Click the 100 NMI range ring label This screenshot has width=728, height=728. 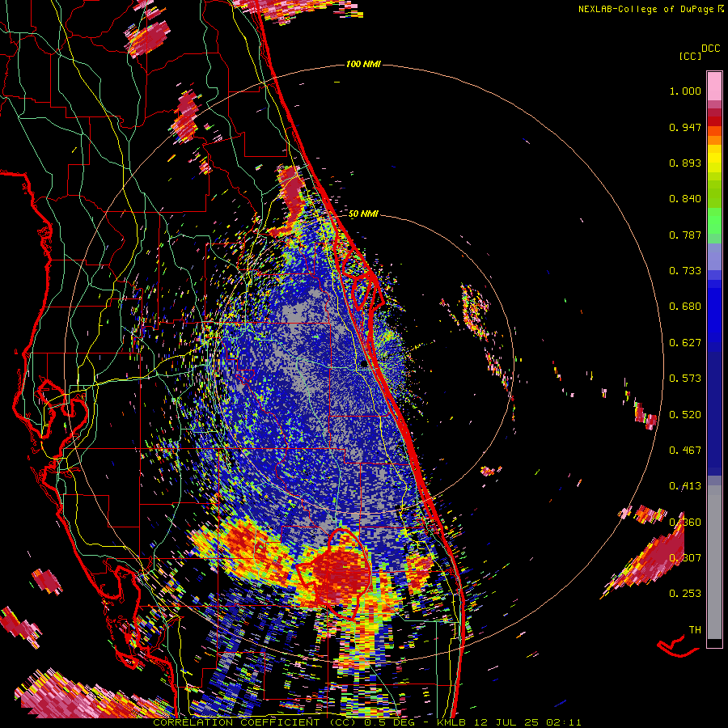363,64
